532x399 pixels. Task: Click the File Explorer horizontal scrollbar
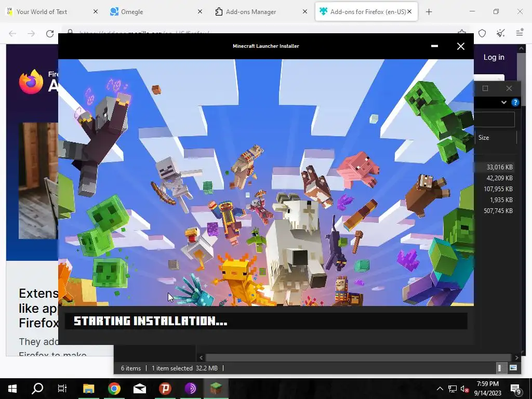pos(358,357)
